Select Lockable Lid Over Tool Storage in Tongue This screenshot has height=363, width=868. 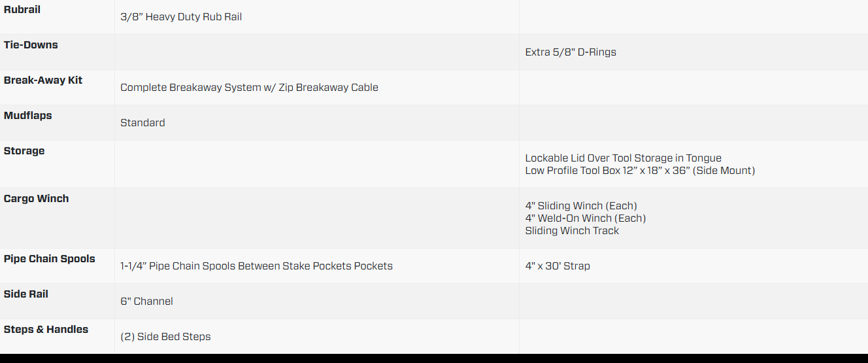[624, 158]
